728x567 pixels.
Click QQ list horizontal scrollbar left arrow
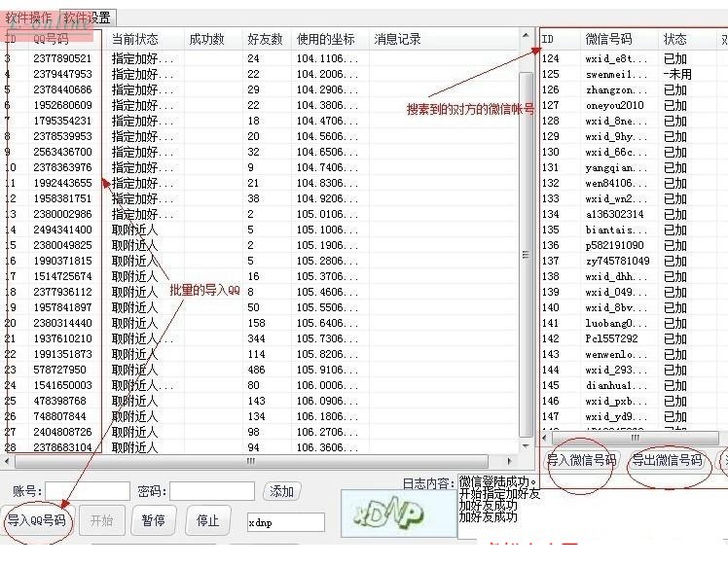click(6, 461)
